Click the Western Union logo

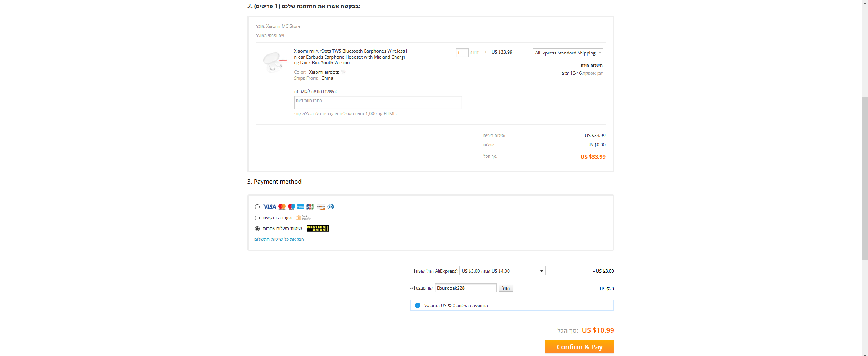coord(317,228)
